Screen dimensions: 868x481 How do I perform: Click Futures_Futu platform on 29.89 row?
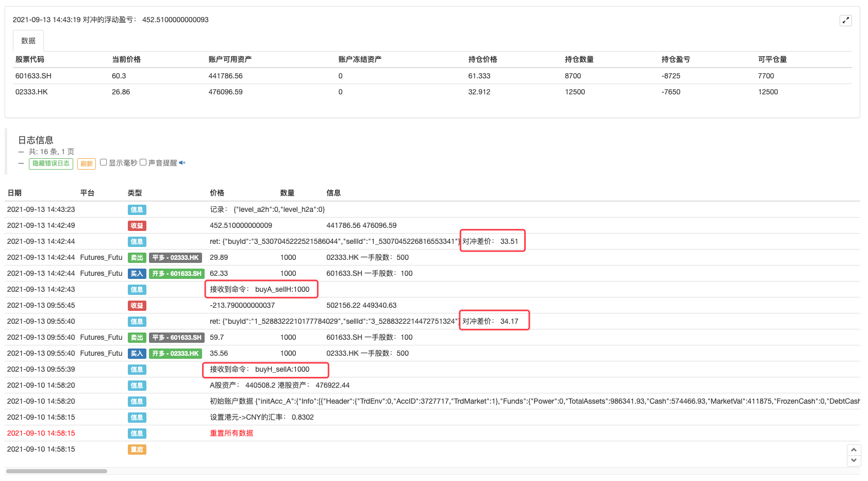tap(101, 258)
